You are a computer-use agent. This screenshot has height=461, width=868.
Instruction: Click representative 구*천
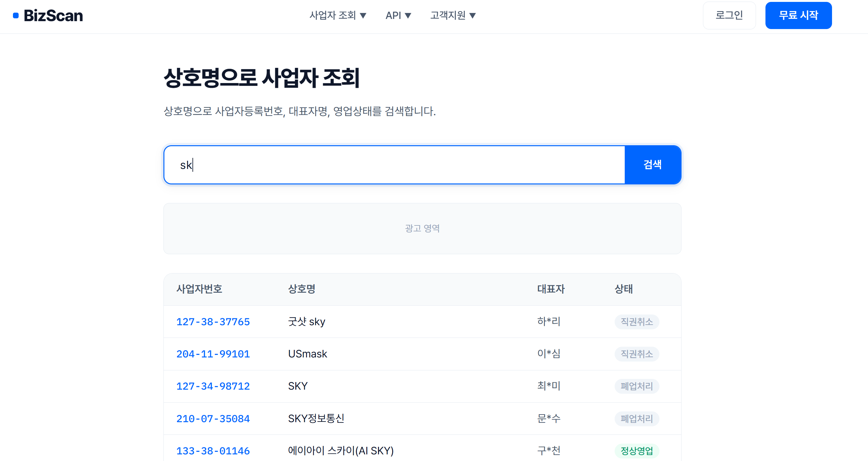pyautogui.click(x=549, y=451)
